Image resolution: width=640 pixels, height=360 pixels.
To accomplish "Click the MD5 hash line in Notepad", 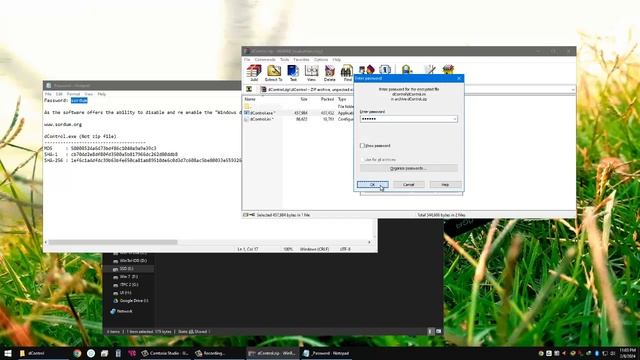I will (x=100, y=148).
